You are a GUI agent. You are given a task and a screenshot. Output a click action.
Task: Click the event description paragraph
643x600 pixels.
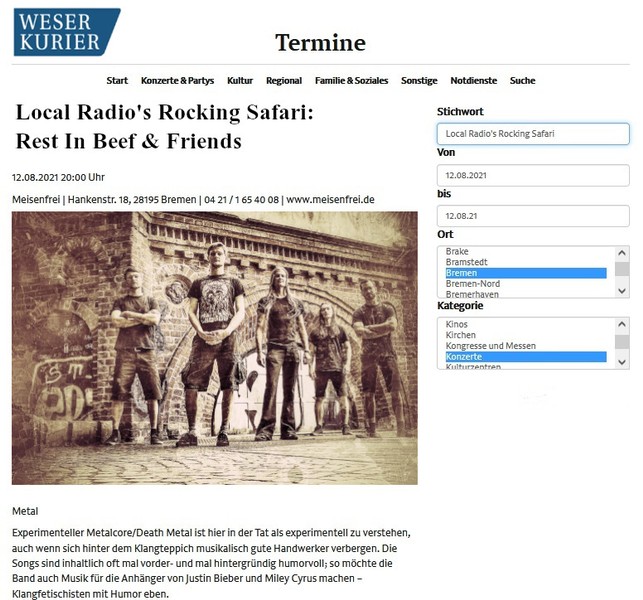pyautogui.click(x=211, y=563)
